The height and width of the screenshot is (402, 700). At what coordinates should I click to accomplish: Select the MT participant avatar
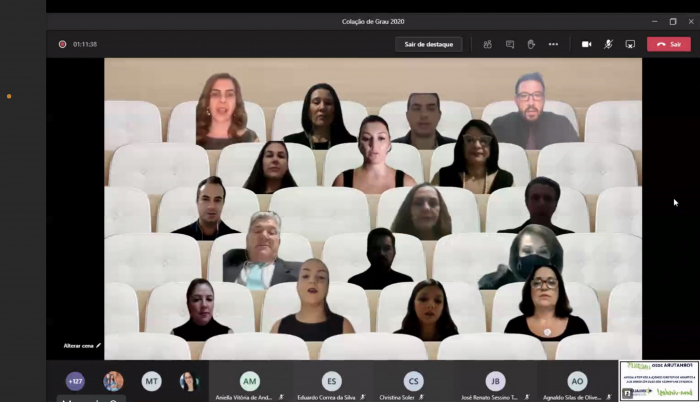(x=151, y=381)
